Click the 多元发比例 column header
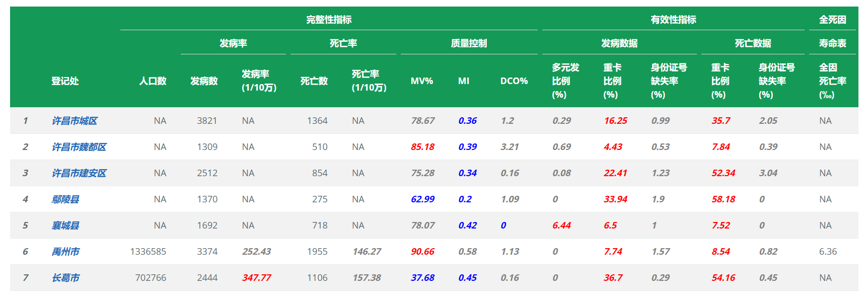Screen dimensions: 868x300 click(x=565, y=81)
